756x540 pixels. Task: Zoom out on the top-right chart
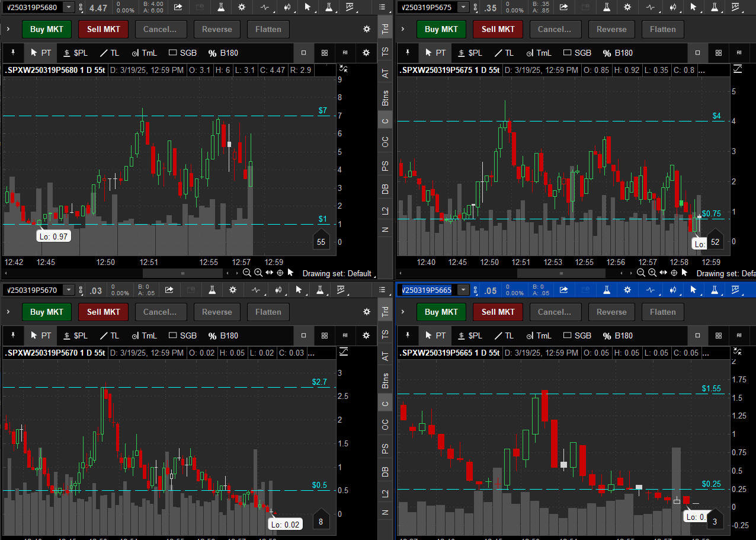tap(641, 273)
